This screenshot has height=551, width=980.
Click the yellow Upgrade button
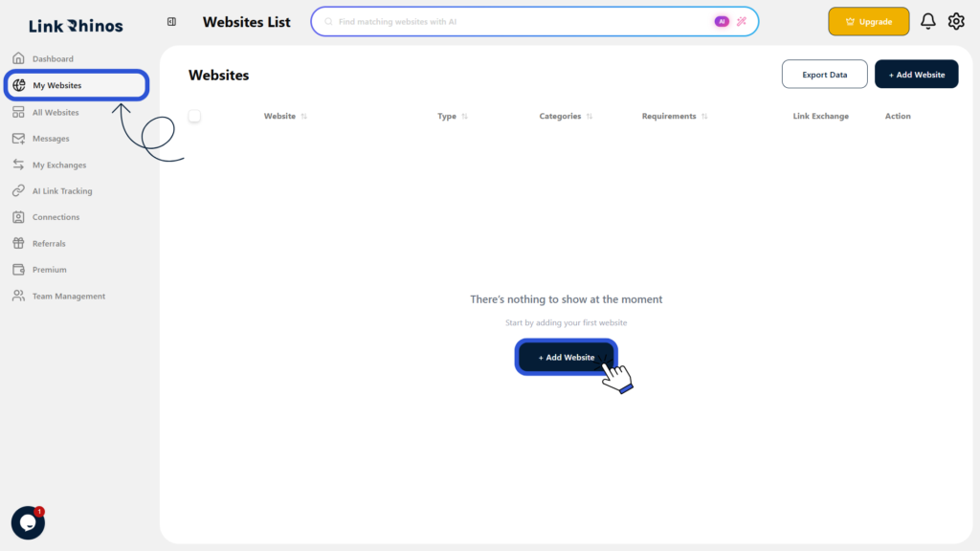coord(869,21)
